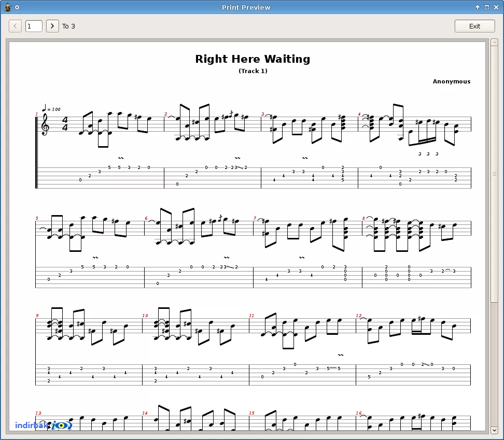Go to the next preview page
504x440 pixels.
(52, 26)
